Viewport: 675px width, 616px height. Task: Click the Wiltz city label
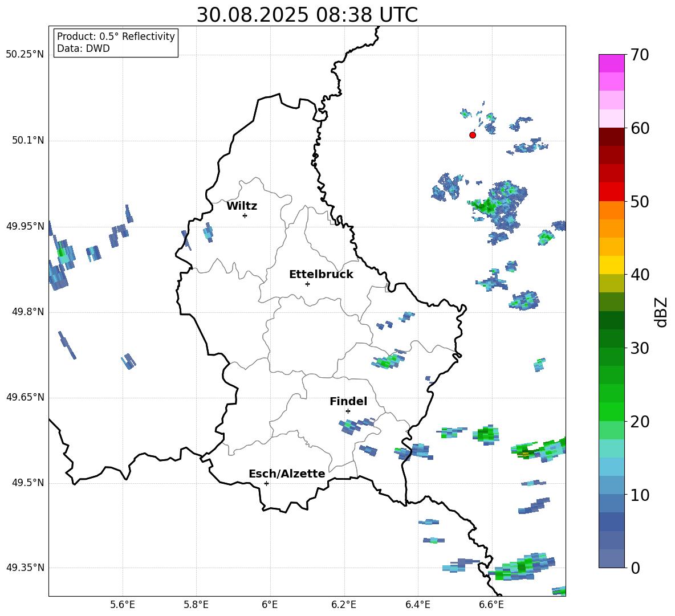[242, 206]
